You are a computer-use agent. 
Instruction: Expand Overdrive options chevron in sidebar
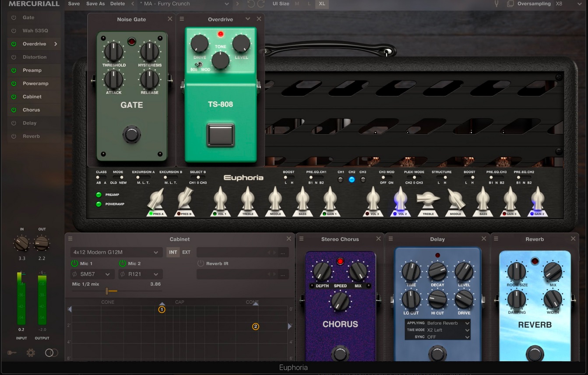coord(56,44)
